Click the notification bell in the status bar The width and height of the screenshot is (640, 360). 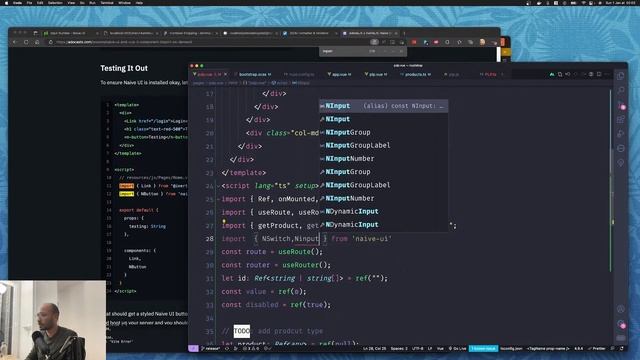[622, 349]
